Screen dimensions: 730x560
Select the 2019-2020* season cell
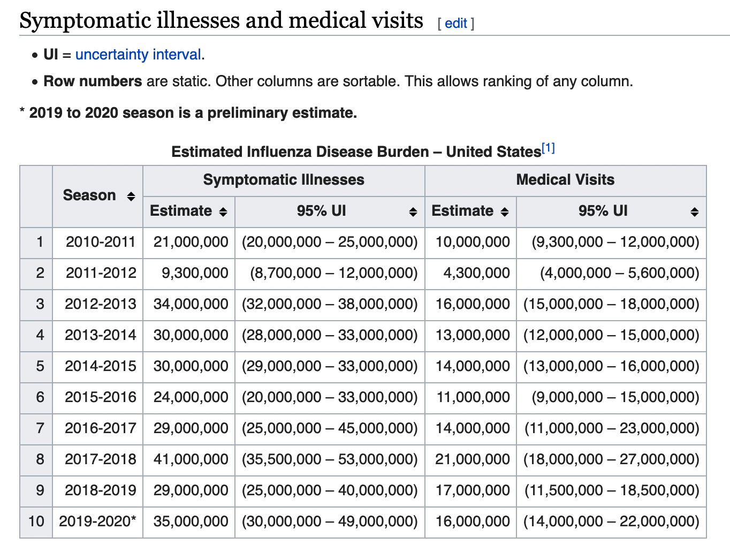click(97, 521)
